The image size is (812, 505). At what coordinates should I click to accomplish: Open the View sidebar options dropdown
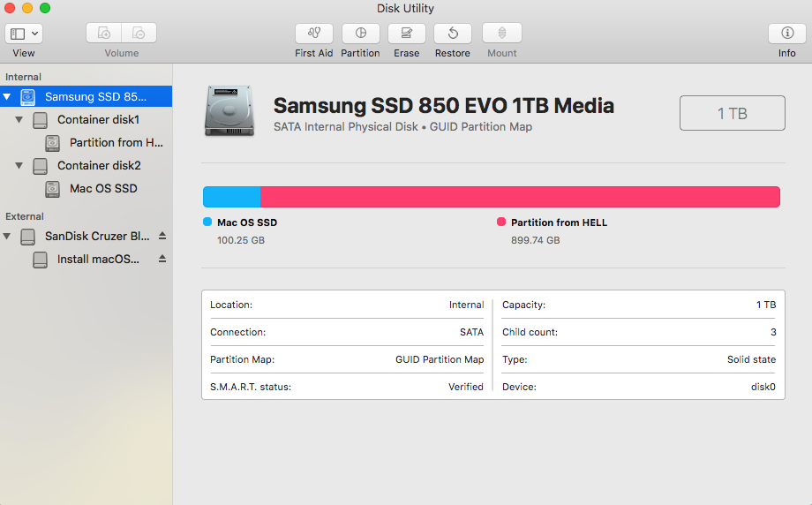click(x=23, y=34)
